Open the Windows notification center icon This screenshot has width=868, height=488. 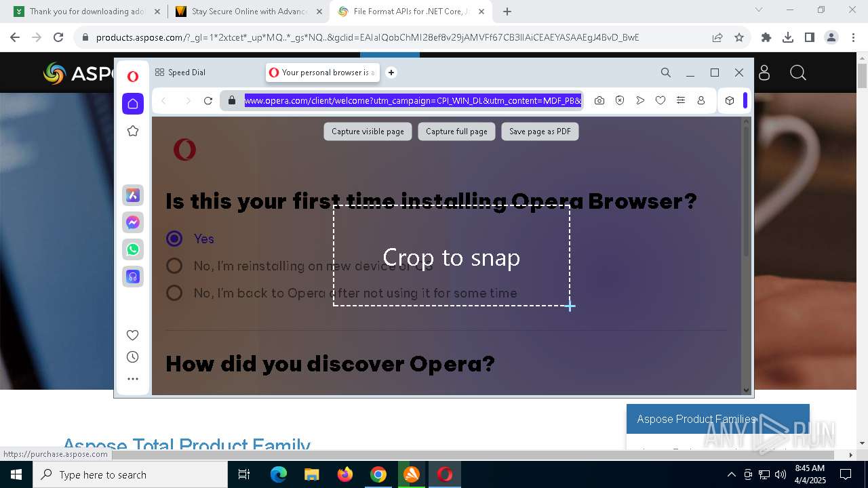click(846, 474)
